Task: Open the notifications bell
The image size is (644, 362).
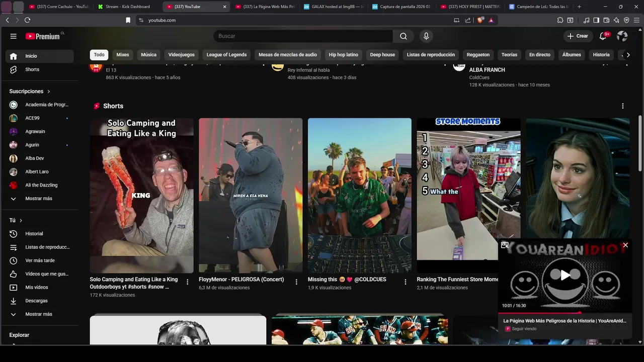Action: (603, 36)
